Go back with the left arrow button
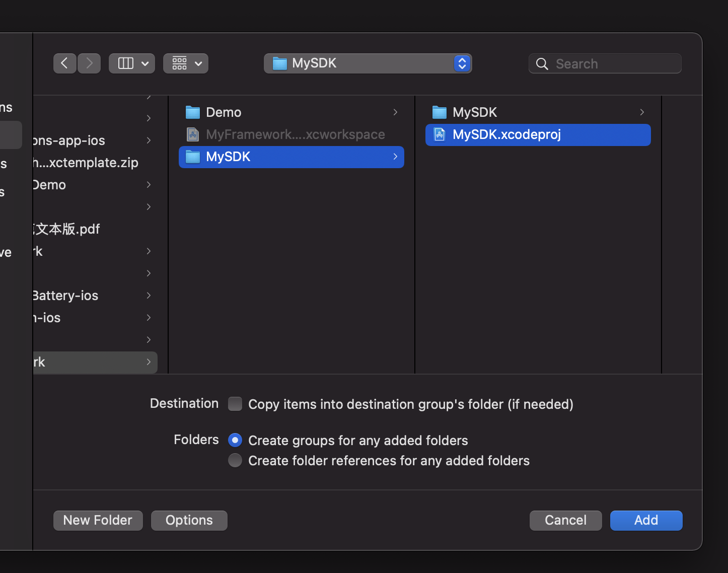The width and height of the screenshot is (728, 573). (x=64, y=63)
